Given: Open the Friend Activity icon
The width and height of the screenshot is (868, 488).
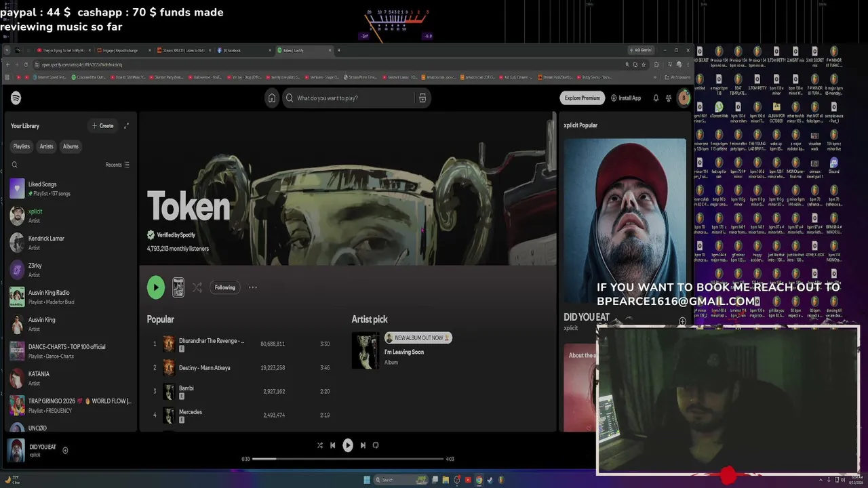Looking at the screenshot, I should pyautogui.click(x=669, y=98).
